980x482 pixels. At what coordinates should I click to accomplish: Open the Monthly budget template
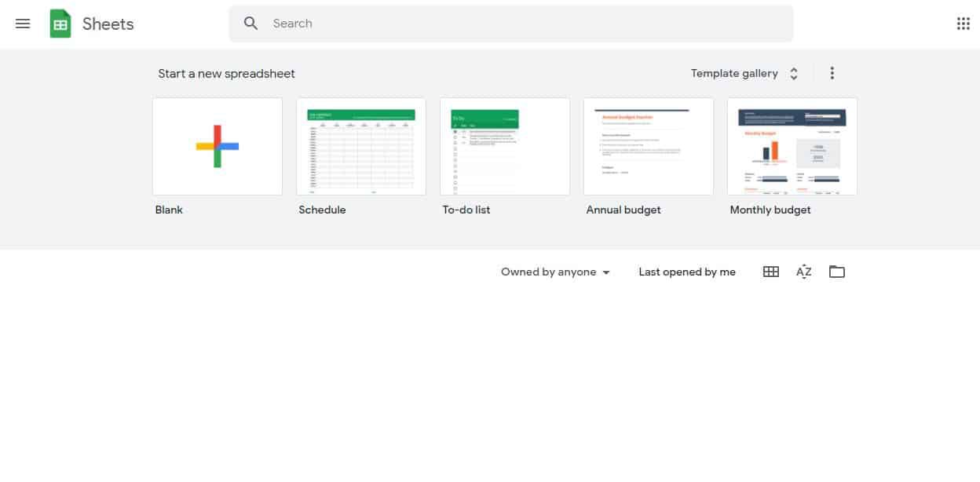tap(792, 146)
